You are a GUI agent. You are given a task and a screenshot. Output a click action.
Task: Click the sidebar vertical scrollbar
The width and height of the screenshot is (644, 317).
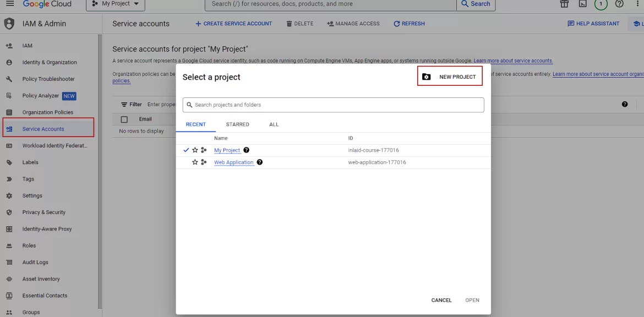(x=100, y=172)
